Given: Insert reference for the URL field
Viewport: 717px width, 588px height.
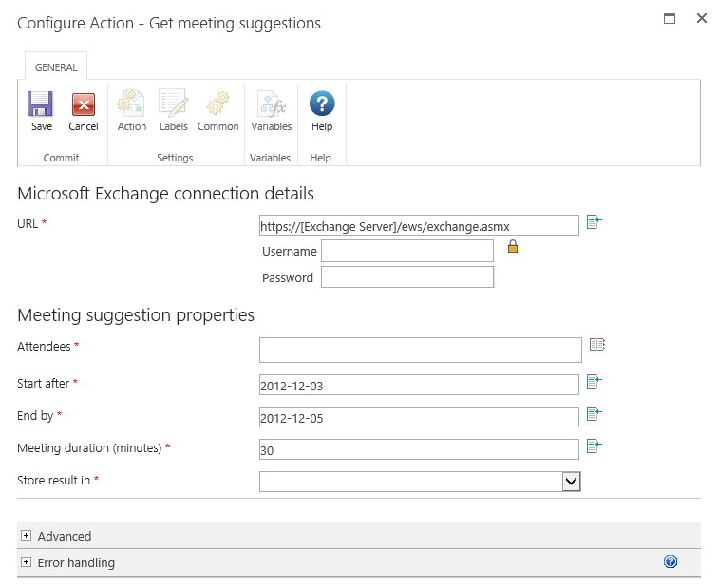Looking at the screenshot, I should [594, 222].
